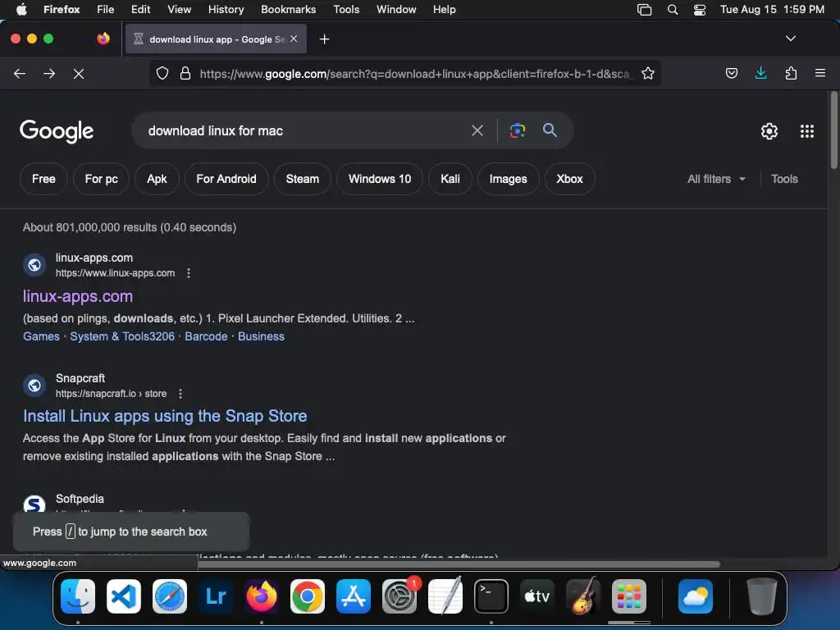Close the 'download linux app' tab
The width and height of the screenshot is (840, 630).
click(294, 39)
